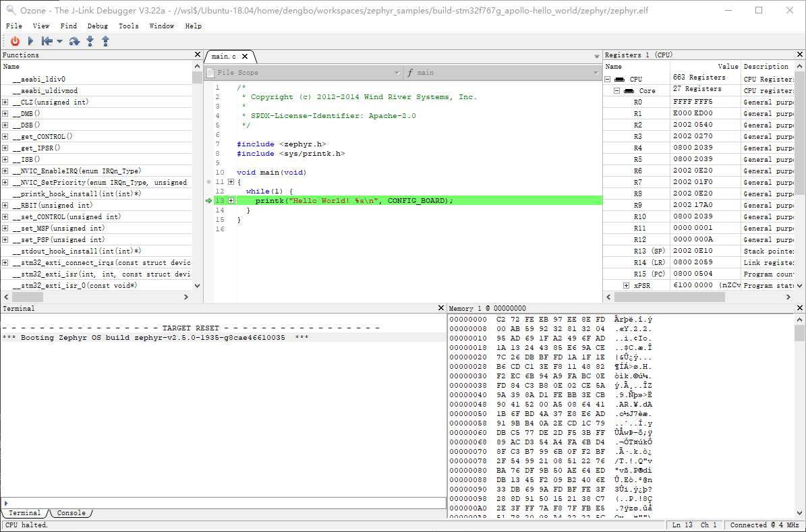Viewport: 806px width, 532px height.
Task: Switch to the Terminal tab
Action: point(25,513)
